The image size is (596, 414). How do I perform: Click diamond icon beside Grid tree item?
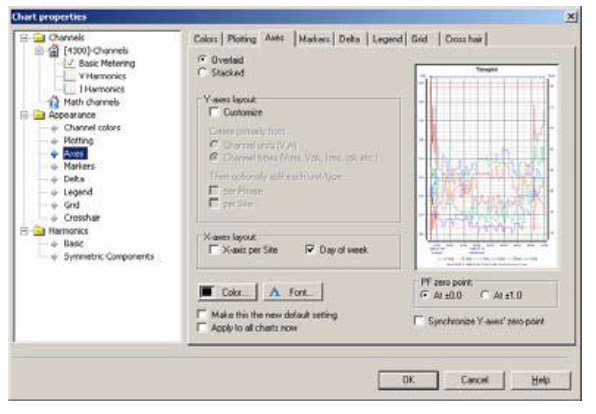tap(54, 205)
